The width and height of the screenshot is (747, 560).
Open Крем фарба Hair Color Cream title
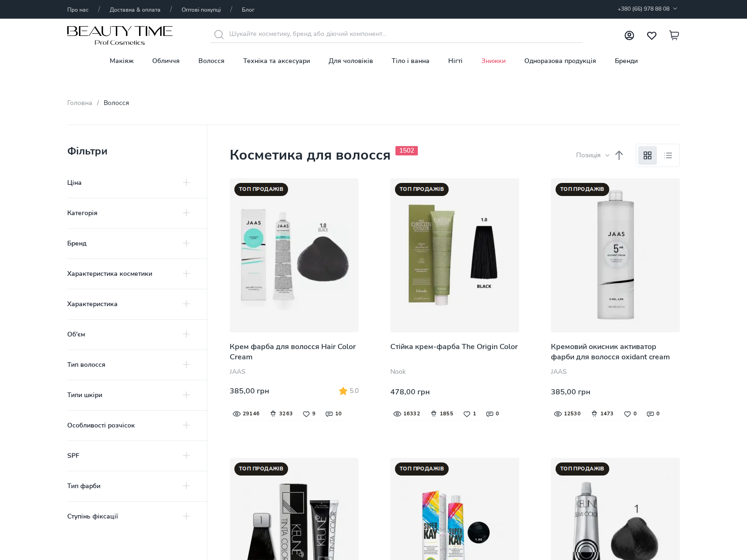click(293, 352)
